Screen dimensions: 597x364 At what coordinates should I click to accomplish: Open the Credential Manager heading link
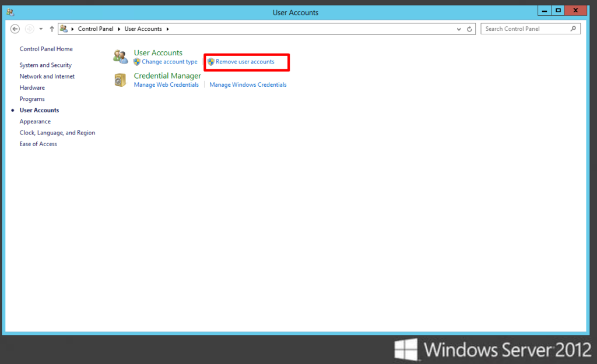tap(167, 76)
